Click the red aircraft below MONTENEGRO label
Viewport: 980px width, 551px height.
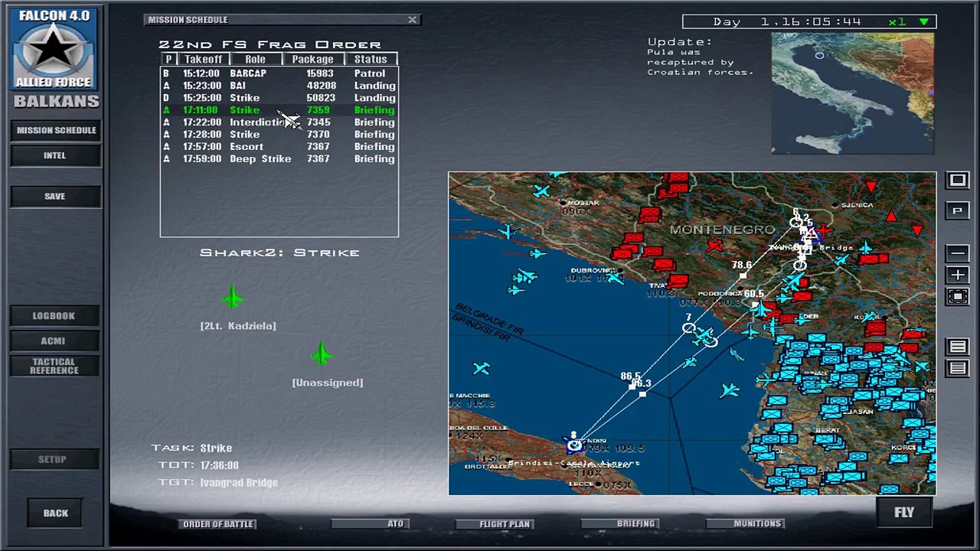coord(714,246)
